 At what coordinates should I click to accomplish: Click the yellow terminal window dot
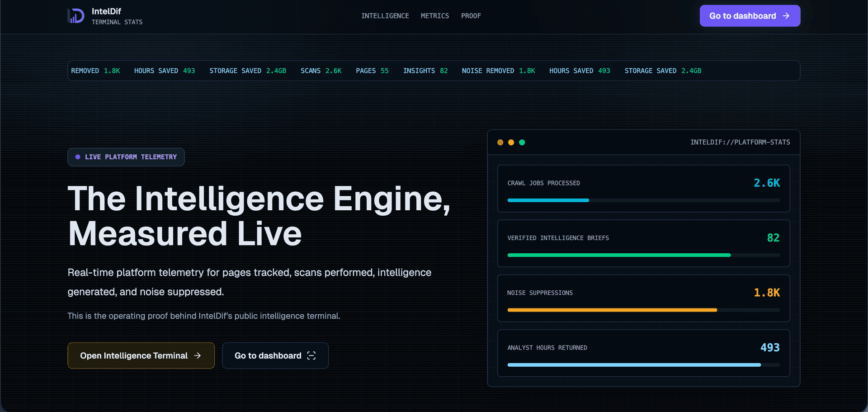pyautogui.click(x=511, y=142)
